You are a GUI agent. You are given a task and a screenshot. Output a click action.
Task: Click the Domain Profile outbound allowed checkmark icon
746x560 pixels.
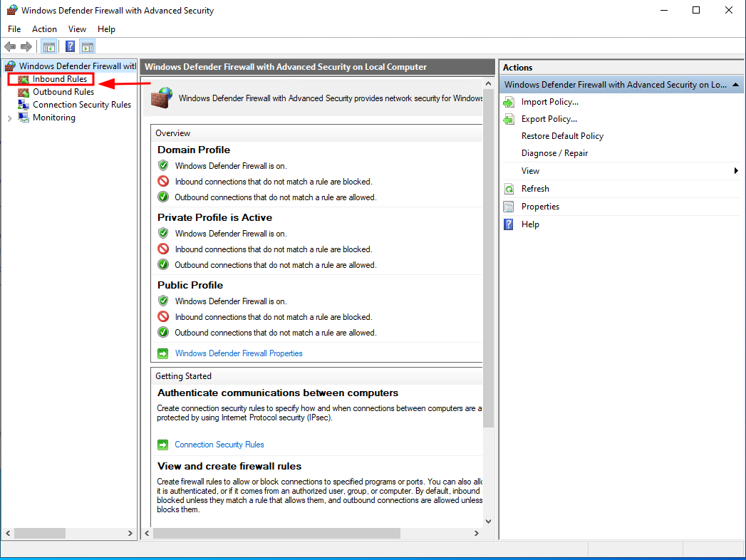coord(163,197)
